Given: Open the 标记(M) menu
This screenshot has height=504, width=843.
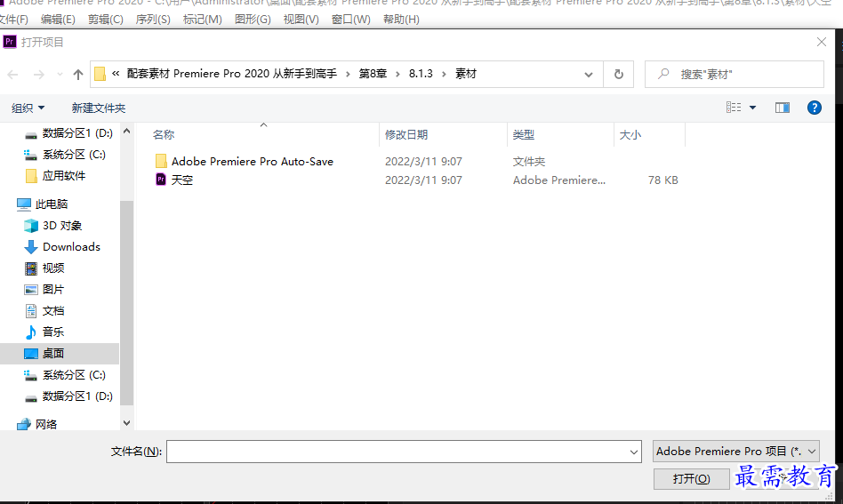Looking at the screenshot, I should pyautogui.click(x=202, y=20).
